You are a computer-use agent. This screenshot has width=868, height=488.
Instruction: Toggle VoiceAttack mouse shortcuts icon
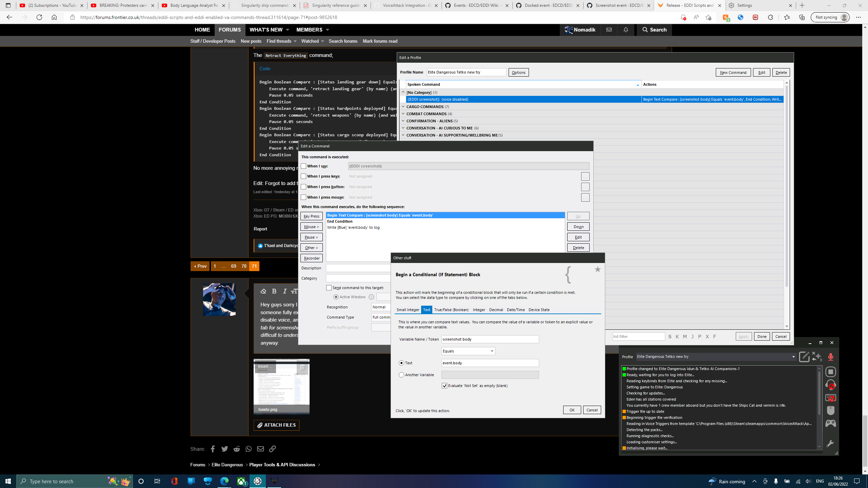[830, 411]
